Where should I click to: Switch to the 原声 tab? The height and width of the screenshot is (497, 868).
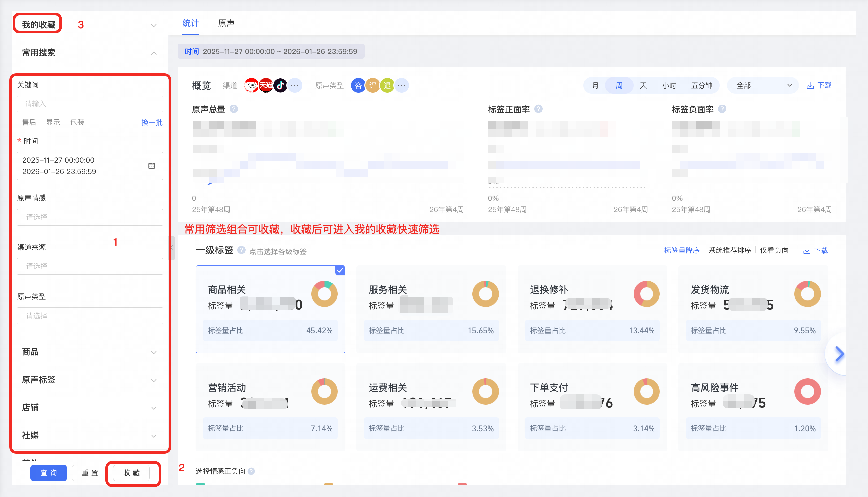[x=226, y=23]
